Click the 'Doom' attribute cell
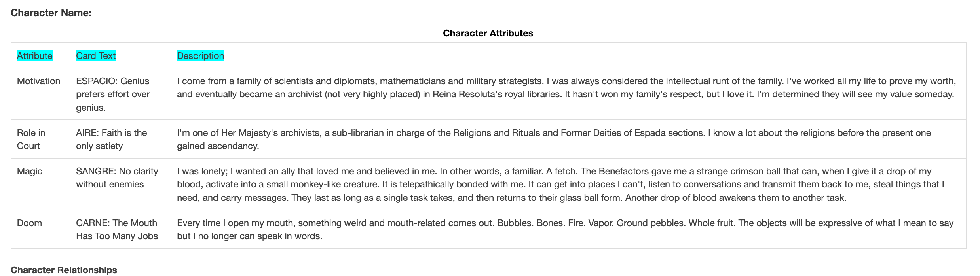Image resolution: width=980 pixels, height=276 pixels. [x=29, y=223]
